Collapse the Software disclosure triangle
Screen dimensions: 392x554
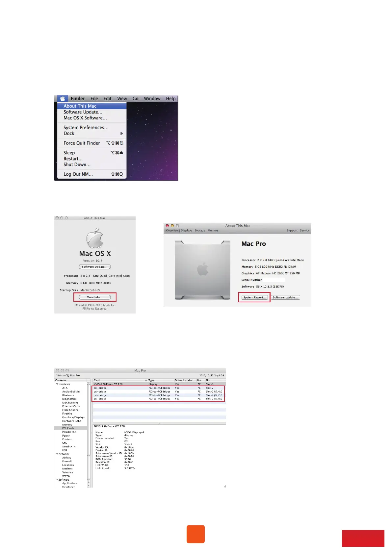click(57, 480)
